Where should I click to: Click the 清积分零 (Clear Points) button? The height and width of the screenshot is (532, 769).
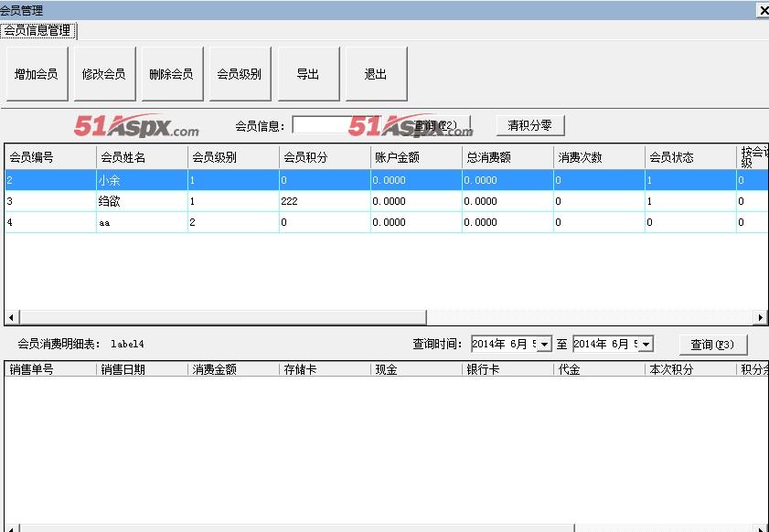(x=530, y=125)
